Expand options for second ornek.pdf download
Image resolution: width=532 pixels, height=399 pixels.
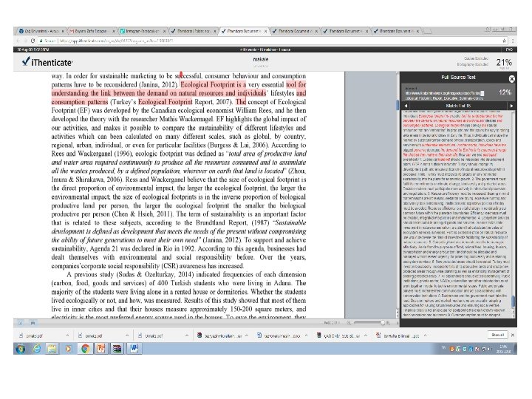[x=127, y=335]
